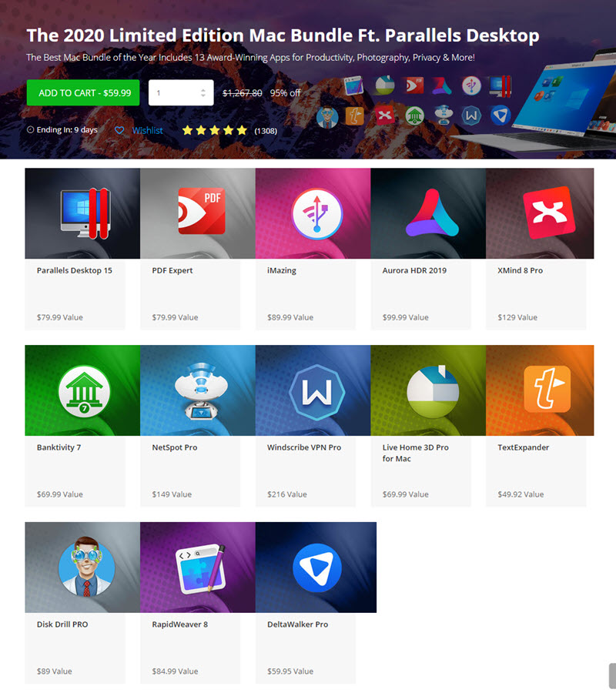Select the Banktivity 7 app icon
Viewport: 616px width, 693px height.
[85, 390]
